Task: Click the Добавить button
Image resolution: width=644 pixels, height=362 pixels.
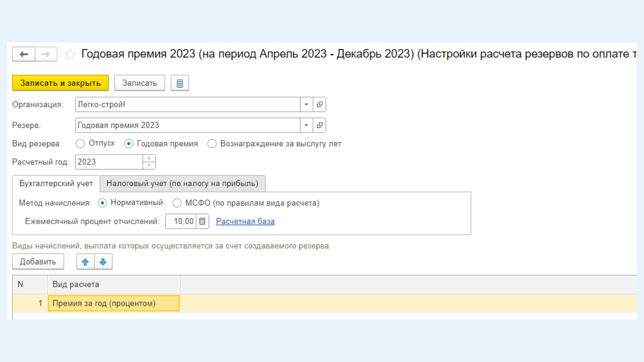Action: [x=38, y=262]
